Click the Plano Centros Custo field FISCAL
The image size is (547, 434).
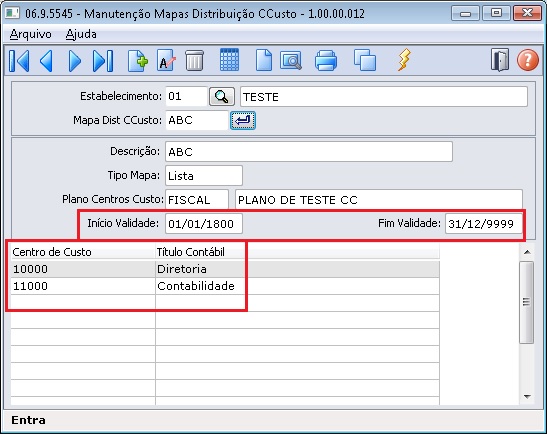pyautogui.click(x=197, y=200)
